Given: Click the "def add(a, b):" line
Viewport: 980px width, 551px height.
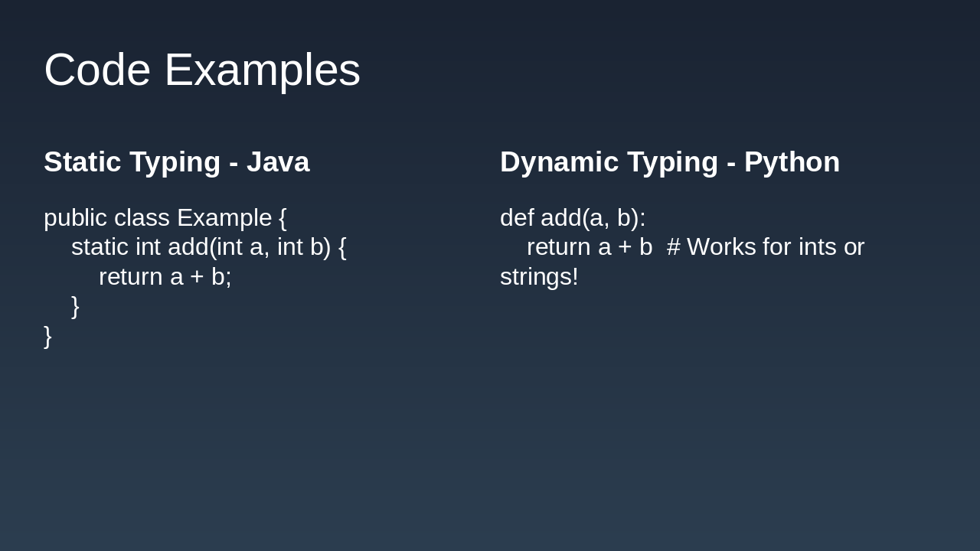Looking at the screenshot, I should (x=573, y=218).
